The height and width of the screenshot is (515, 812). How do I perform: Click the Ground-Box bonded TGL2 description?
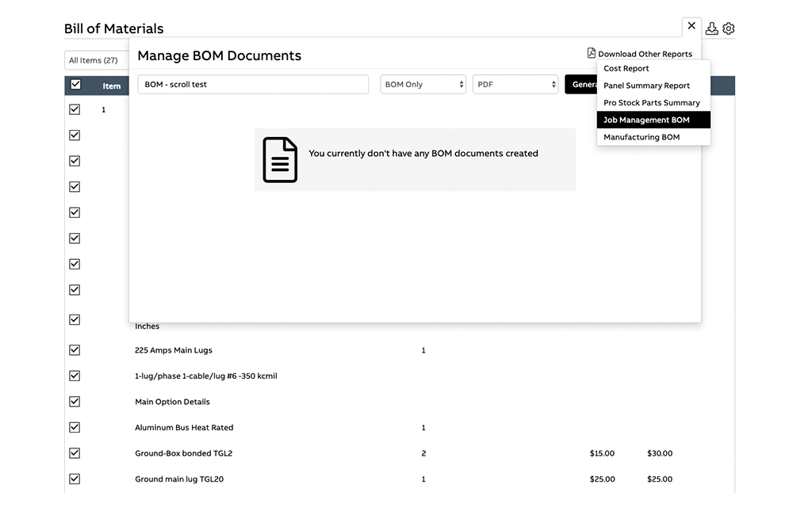point(183,453)
